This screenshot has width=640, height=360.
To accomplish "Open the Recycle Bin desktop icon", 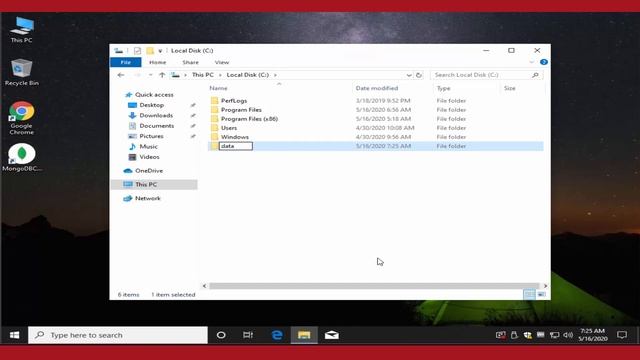I will coord(22,72).
